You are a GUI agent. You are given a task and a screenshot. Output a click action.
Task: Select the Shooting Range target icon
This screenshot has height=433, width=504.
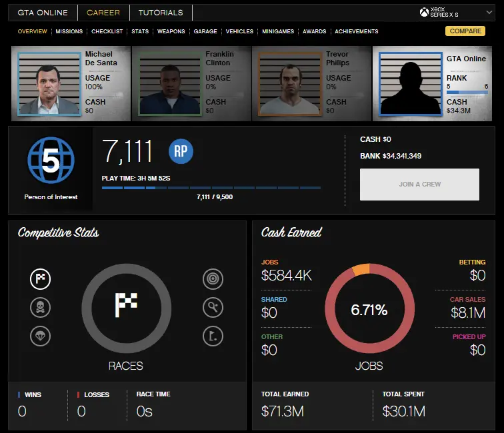[212, 279]
